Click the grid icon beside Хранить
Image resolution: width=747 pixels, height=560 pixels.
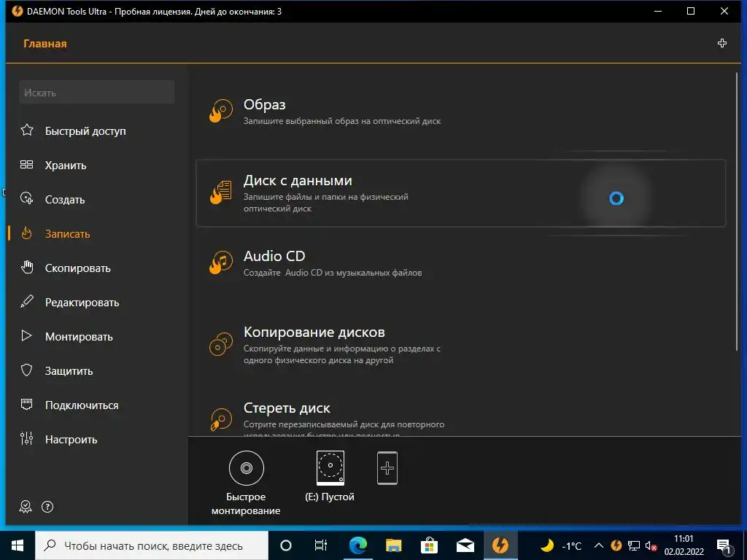[x=27, y=165]
